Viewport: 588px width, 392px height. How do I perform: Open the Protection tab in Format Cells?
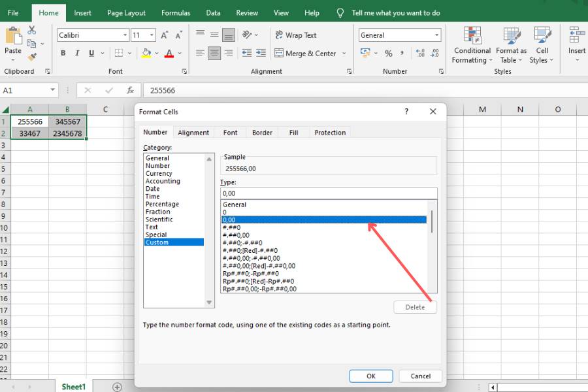(x=330, y=133)
